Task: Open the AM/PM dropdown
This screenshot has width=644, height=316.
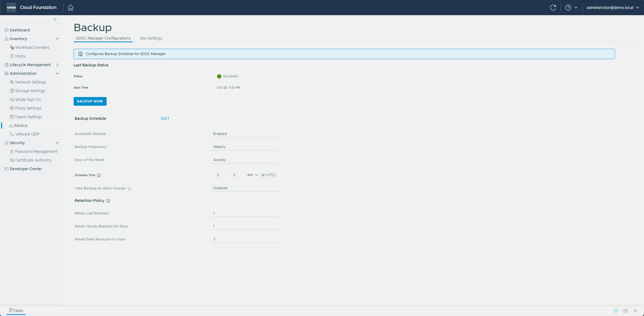Action: 252,175
